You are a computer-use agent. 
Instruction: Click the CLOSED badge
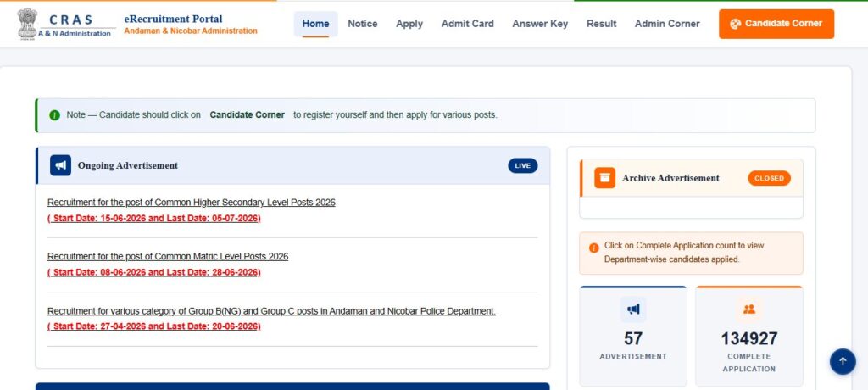pyautogui.click(x=769, y=178)
